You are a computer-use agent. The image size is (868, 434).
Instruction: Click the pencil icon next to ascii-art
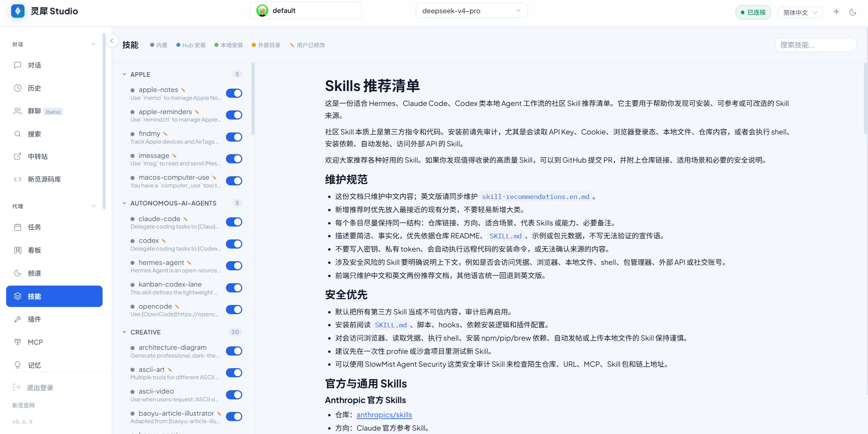pos(170,370)
